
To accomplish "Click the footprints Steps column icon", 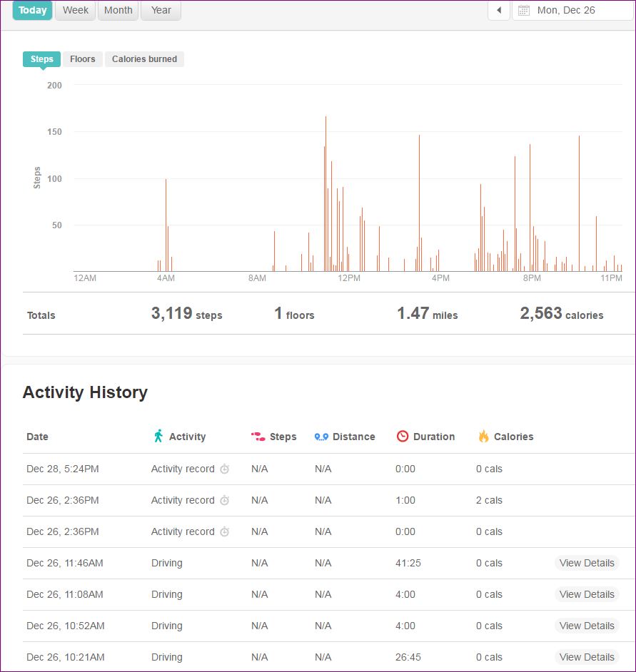I will pyautogui.click(x=258, y=437).
